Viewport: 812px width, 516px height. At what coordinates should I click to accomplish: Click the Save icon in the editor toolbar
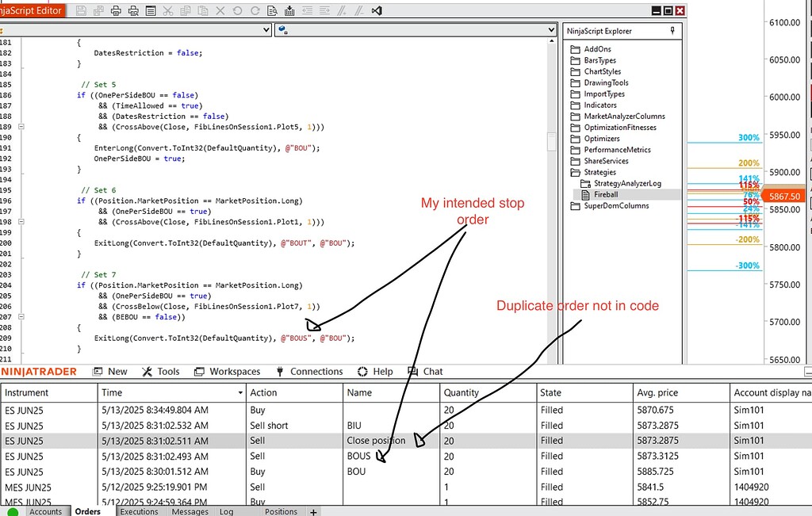pyautogui.click(x=80, y=10)
